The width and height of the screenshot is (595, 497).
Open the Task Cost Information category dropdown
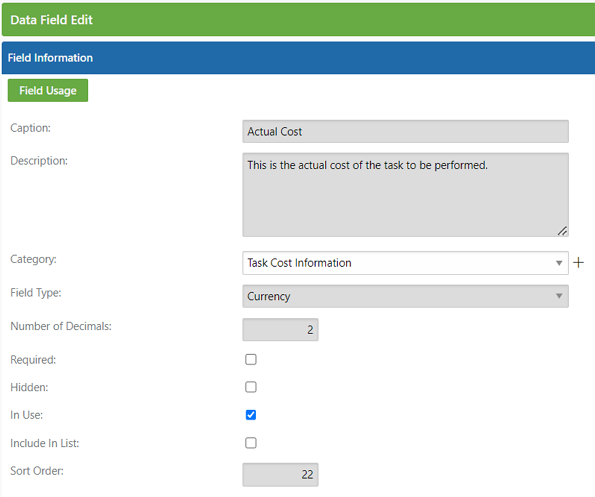tap(405, 263)
